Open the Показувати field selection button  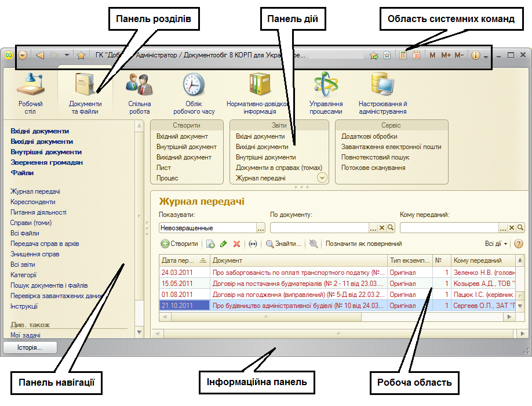click(261, 228)
